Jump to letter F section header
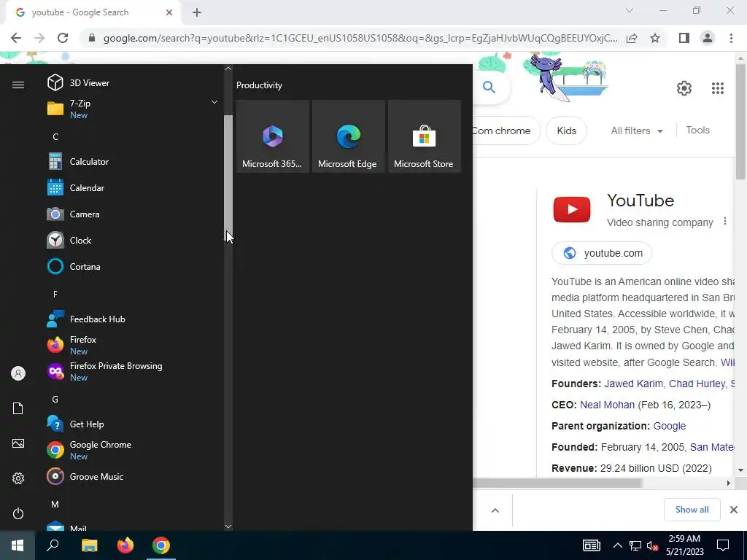 click(55, 295)
